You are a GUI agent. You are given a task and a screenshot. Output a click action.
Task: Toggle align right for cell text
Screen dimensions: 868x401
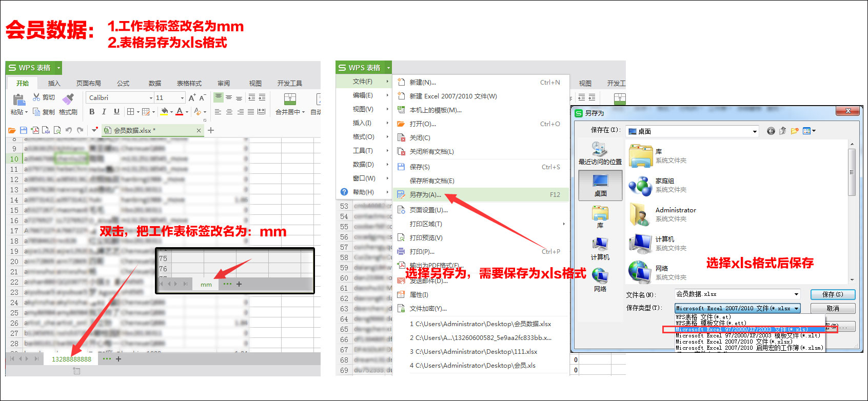click(x=240, y=112)
